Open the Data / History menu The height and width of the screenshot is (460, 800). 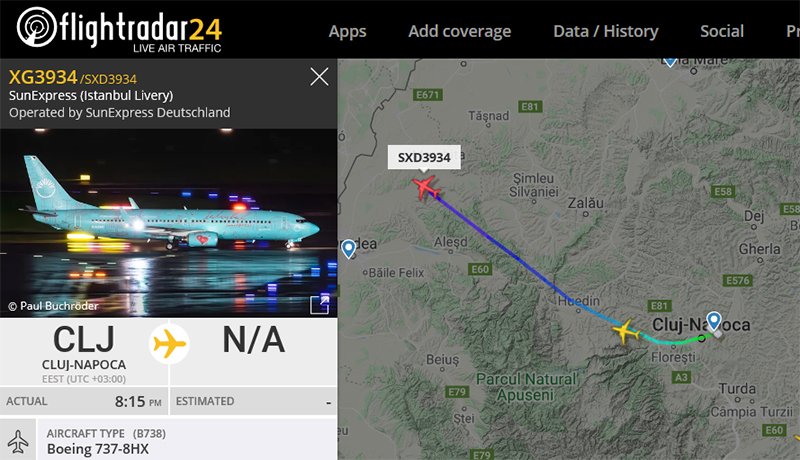pyautogui.click(x=606, y=31)
